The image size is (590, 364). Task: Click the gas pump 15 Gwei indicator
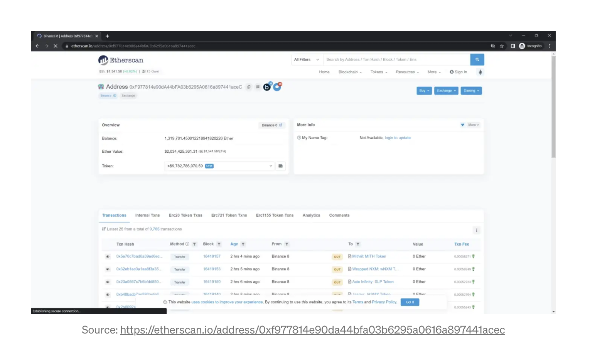[150, 71]
